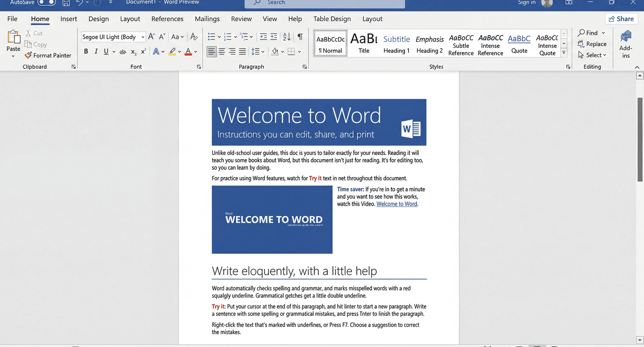Apply paragraph shading with the paint bucket

pyautogui.click(x=275, y=52)
